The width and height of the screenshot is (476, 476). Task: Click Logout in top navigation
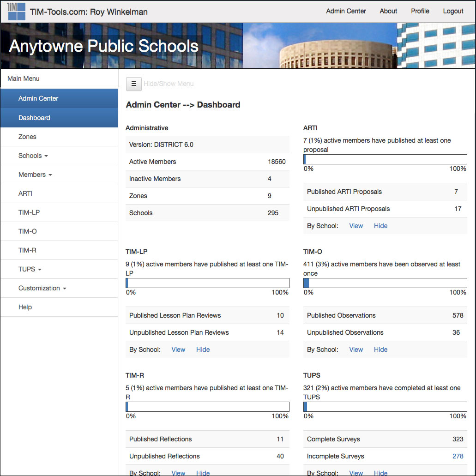(453, 11)
